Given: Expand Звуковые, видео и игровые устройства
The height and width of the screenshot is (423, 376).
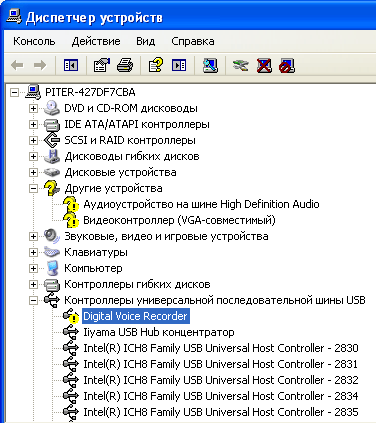Looking at the screenshot, I should tap(33, 236).
